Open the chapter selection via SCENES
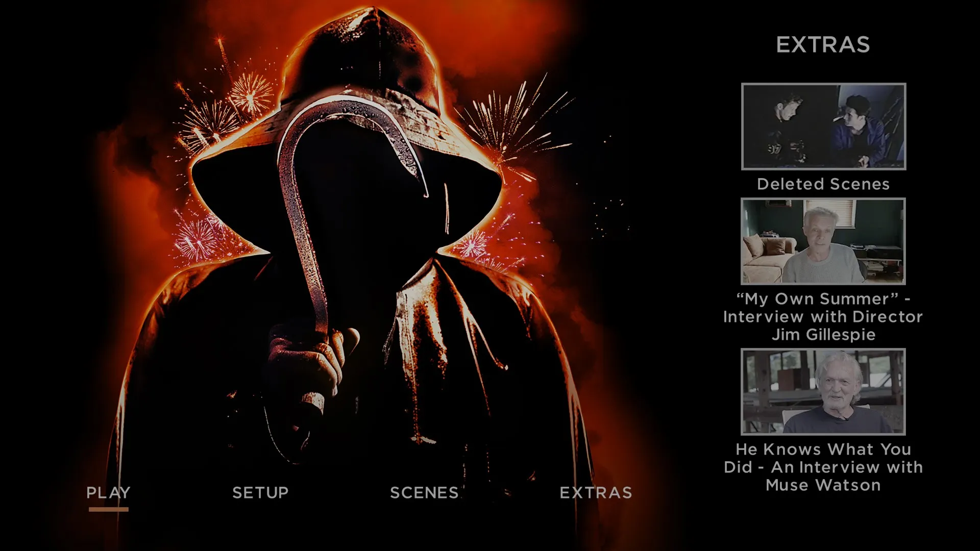 424,492
